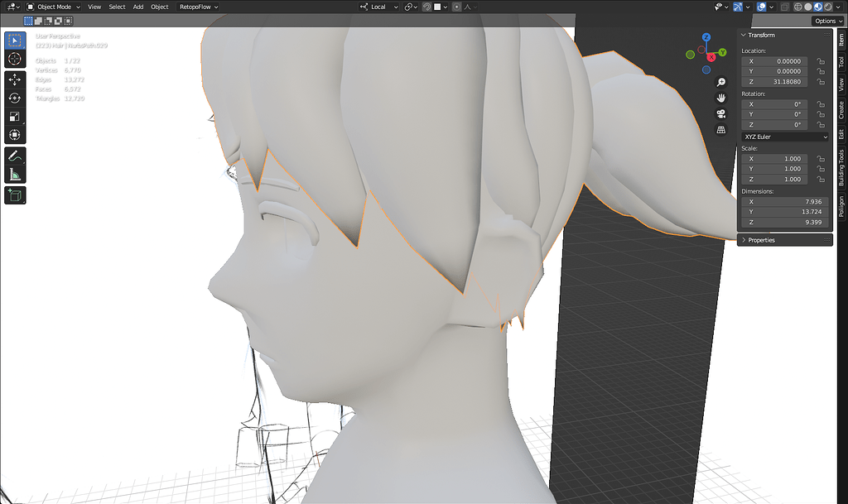Click the green Y axis gizmo ball
The image size is (848, 504).
tap(722, 52)
